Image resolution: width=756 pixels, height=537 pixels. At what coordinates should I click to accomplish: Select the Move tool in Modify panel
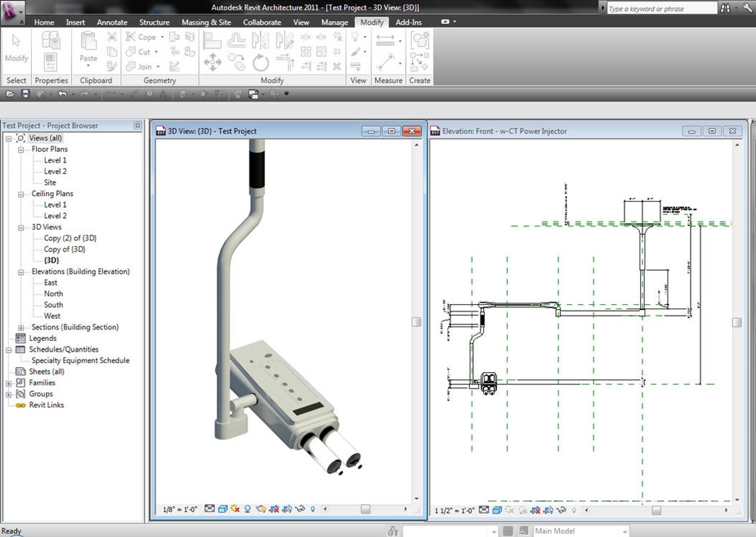pyautogui.click(x=212, y=63)
